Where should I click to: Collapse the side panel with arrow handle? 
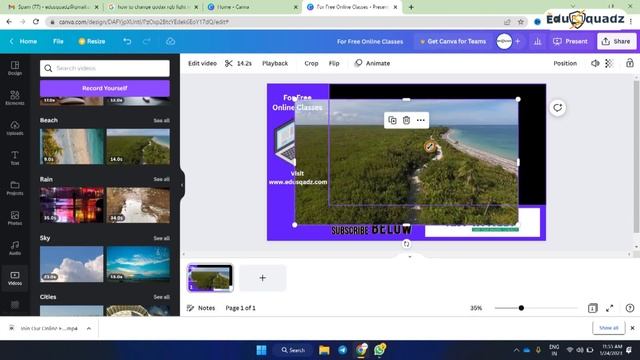(182, 185)
